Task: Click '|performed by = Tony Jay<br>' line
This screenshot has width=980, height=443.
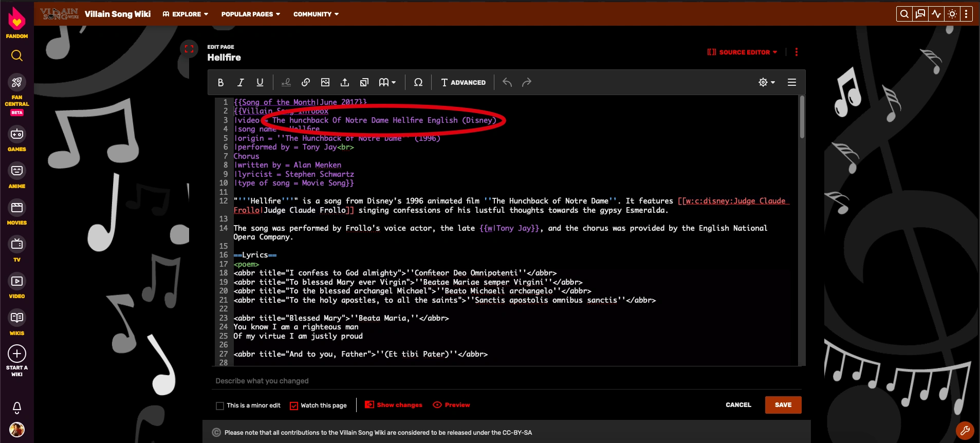Action: point(294,147)
